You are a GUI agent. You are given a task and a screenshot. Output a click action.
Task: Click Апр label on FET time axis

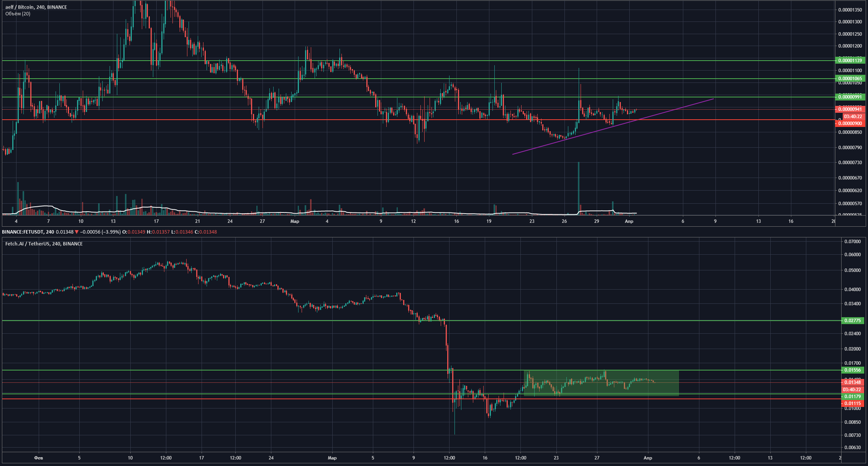648,458
